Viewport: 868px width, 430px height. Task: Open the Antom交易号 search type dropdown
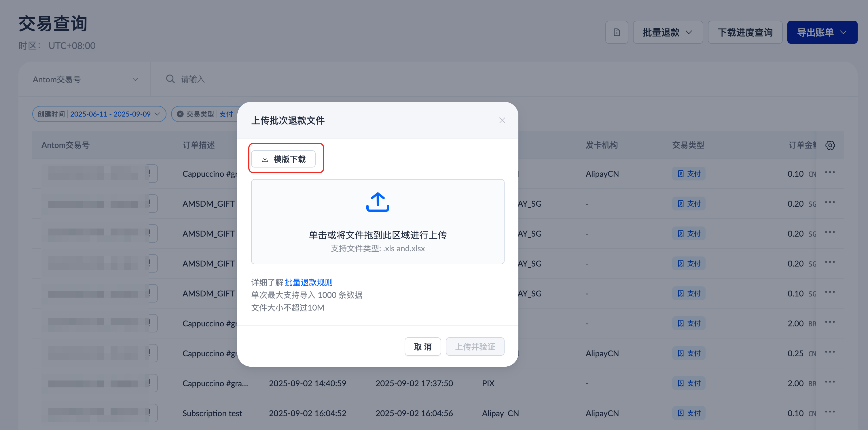coord(85,79)
